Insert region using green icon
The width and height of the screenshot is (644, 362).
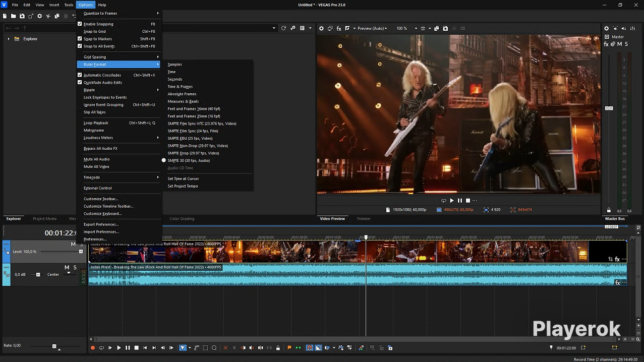coord(299,348)
